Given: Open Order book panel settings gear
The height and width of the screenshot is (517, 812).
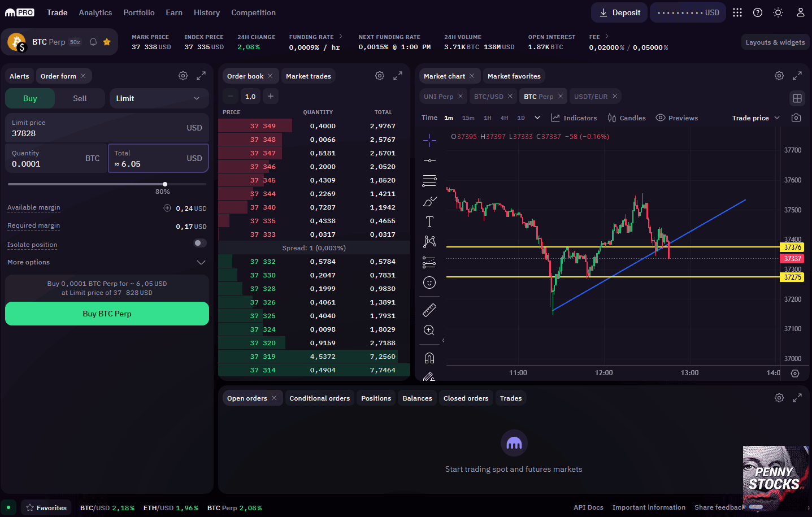Looking at the screenshot, I should pyautogui.click(x=380, y=76).
